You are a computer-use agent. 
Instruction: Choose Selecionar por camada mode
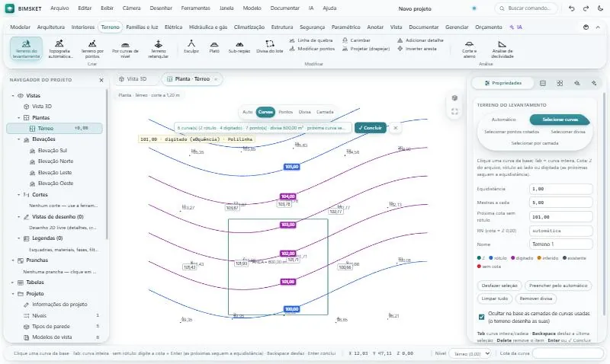pyautogui.click(x=535, y=143)
